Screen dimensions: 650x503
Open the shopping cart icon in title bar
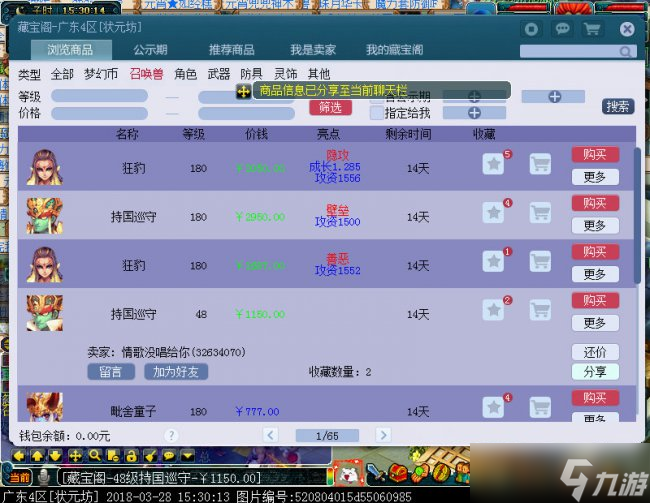tap(592, 29)
